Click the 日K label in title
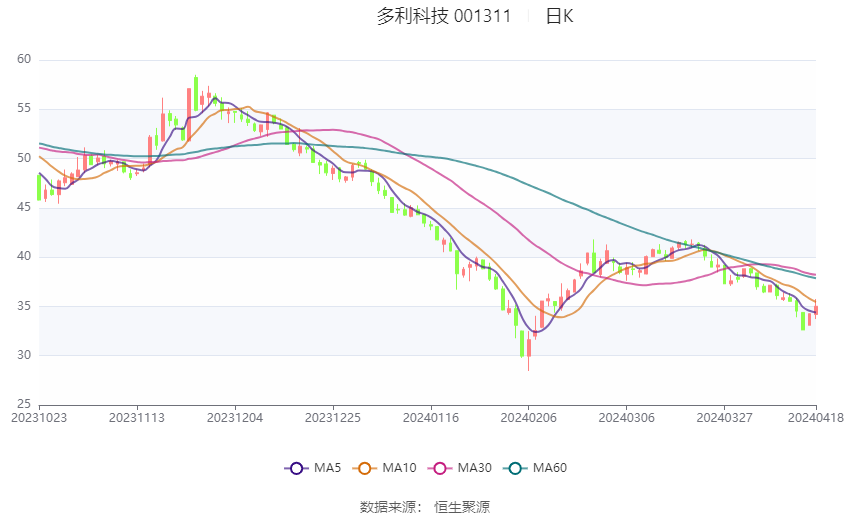This screenshot has width=850, height=517. pyautogui.click(x=559, y=16)
